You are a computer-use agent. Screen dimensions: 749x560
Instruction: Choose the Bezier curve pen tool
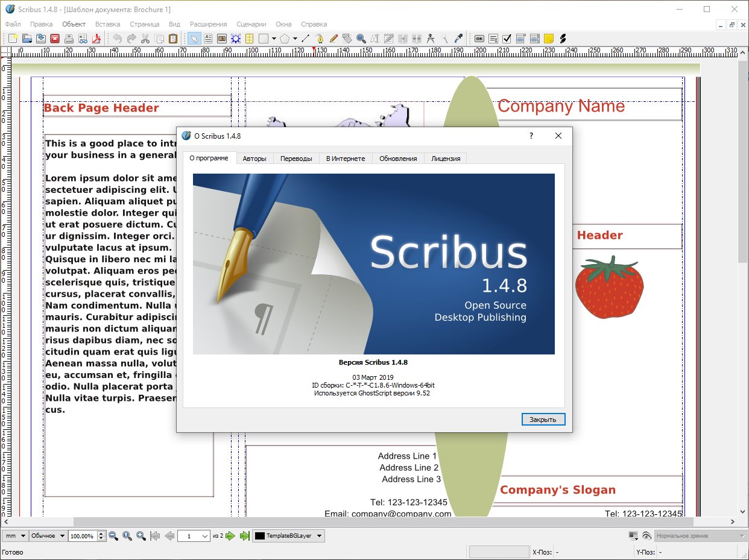click(320, 39)
